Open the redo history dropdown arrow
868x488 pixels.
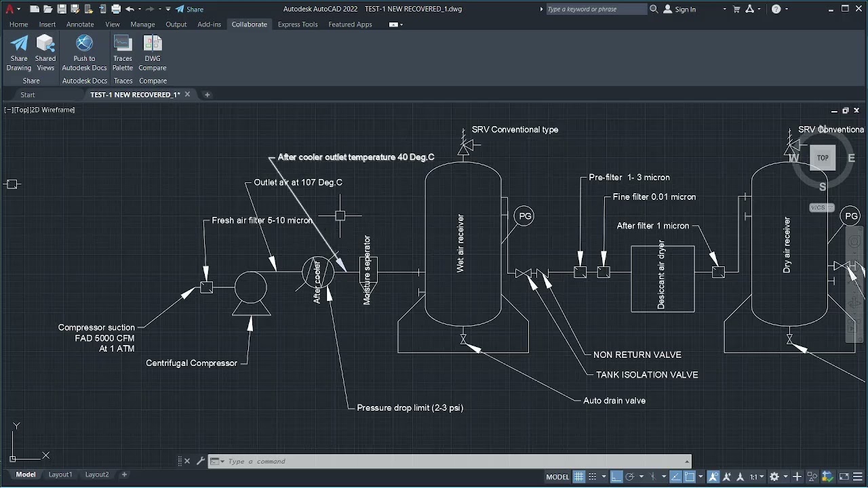[160, 9]
